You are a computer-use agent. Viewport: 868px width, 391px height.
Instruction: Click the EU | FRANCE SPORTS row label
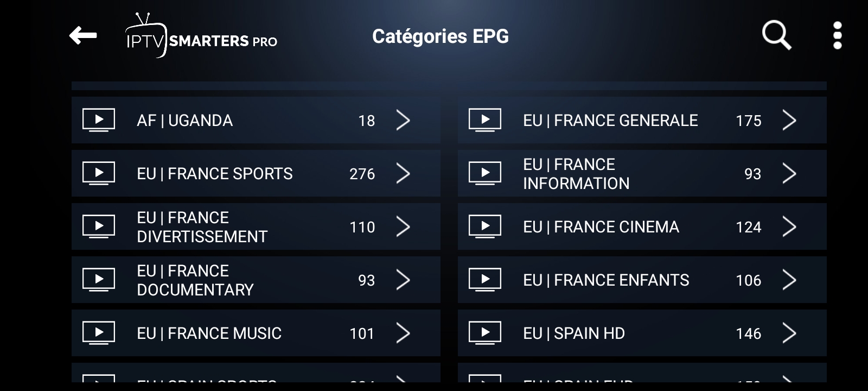(215, 173)
